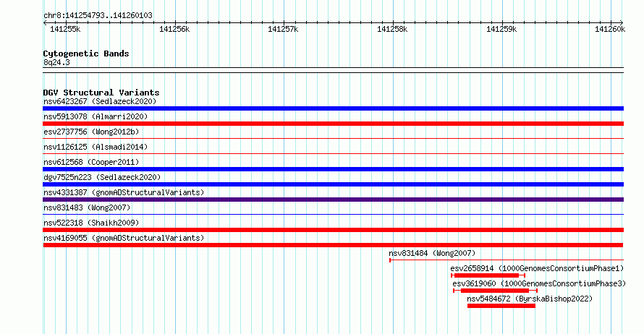Open the nsv831483 (Wong2007) variant label
The image size is (644, 334).
click(87, 207)
